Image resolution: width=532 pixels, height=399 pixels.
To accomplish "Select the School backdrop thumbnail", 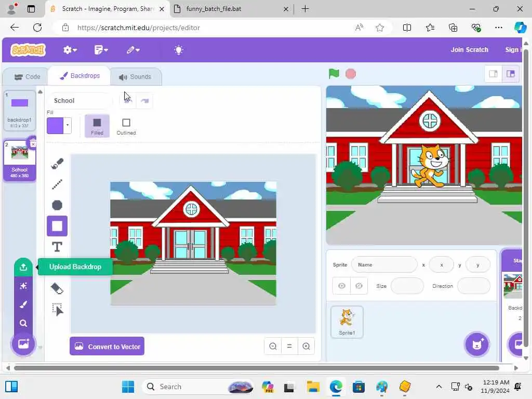I will tap(20, 160).
